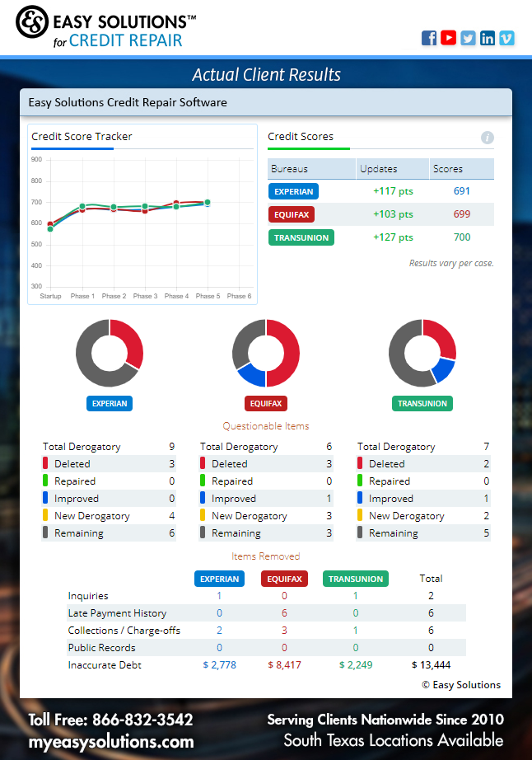Image resolution: width=532 pixels, height=760 pixels.
Task: Click the Late Payment History row label
Action: coord(117,613)
